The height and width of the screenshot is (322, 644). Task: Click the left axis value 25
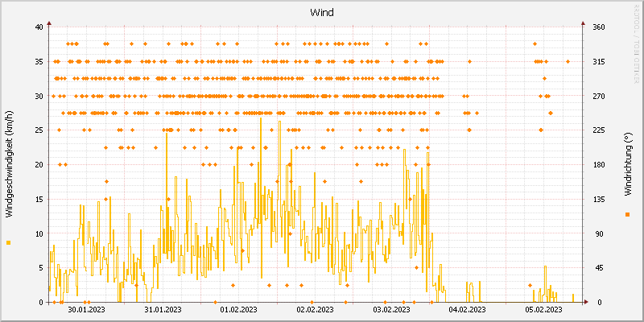pos(39,130)
